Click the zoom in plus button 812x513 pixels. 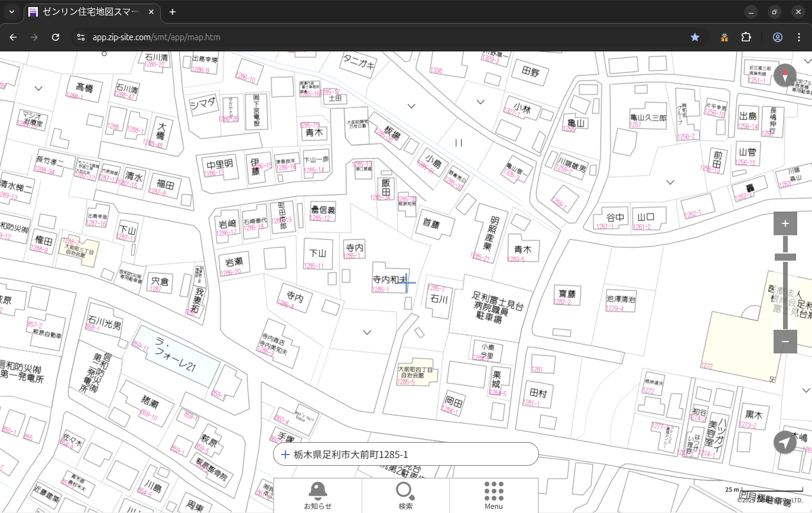tap(785, 223)
